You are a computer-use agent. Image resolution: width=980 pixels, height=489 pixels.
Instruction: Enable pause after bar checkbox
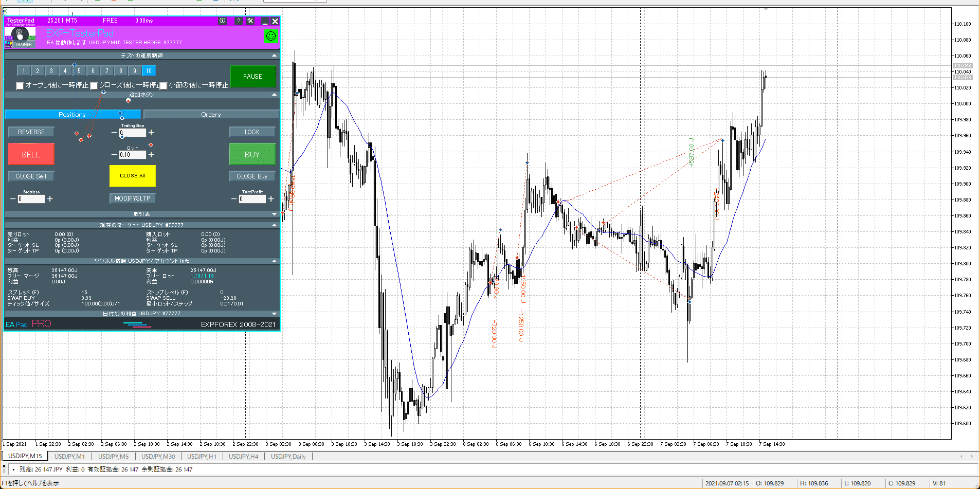click(164, 85)
